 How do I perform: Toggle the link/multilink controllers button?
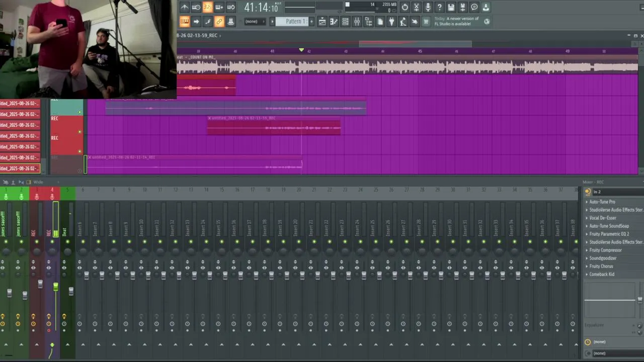click(219, 22)
